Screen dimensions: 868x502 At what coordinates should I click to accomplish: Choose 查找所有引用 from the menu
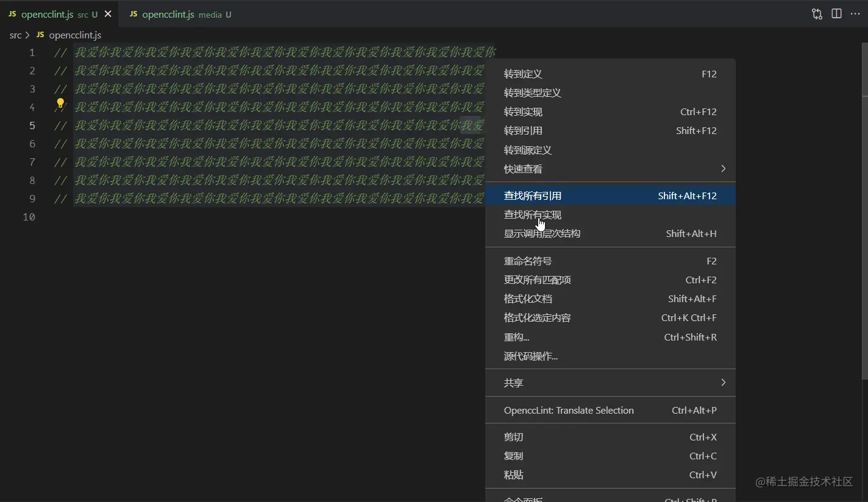[532, 195]
